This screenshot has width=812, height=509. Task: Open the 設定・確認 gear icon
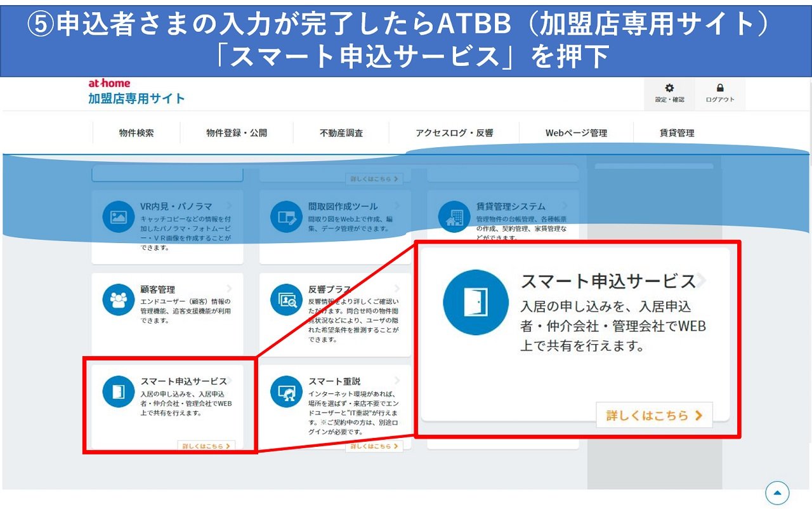[669, 88]
